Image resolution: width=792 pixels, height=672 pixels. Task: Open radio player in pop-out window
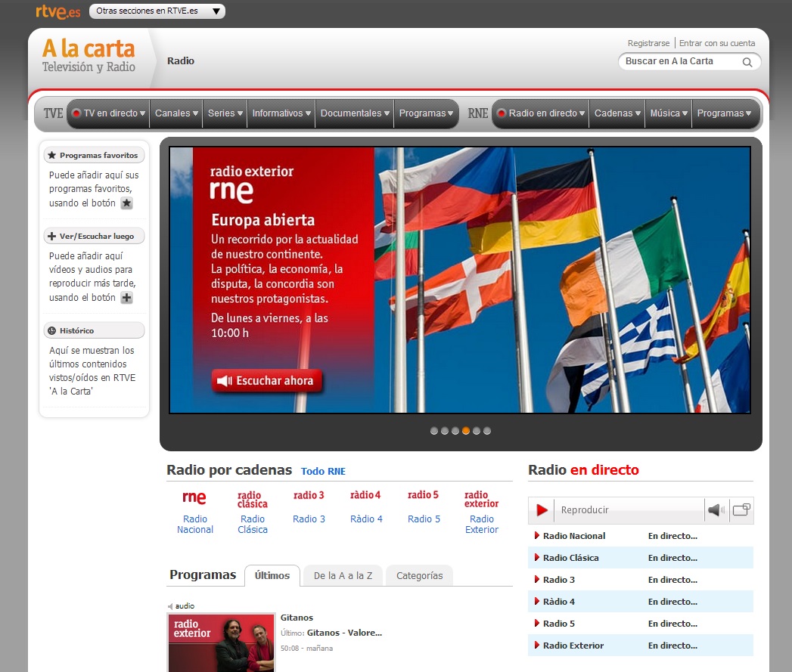[741, 510]
